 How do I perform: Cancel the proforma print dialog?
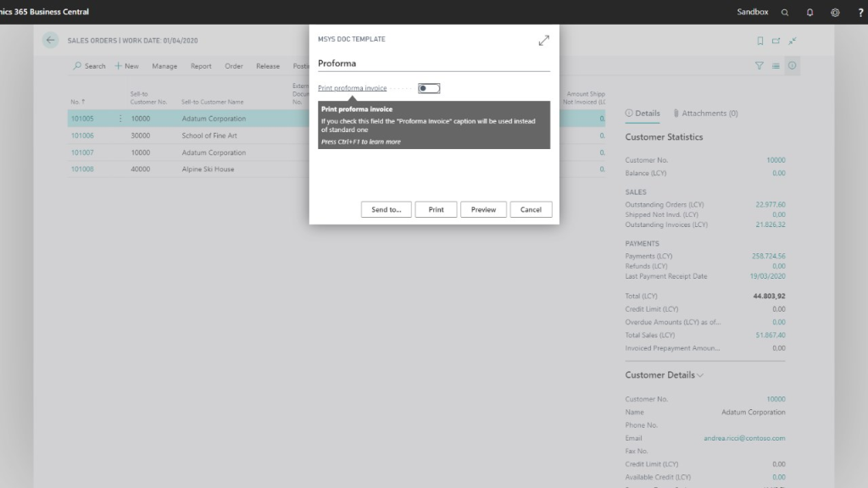[531, 209]
